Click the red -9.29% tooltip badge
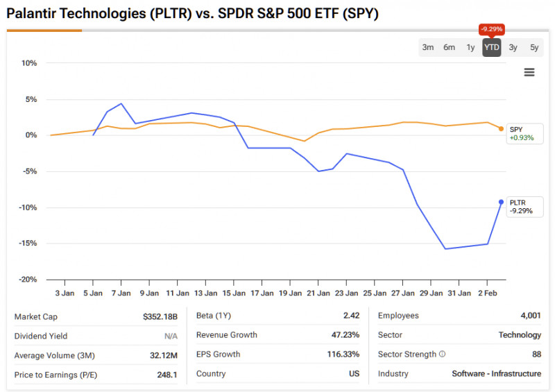 [x=491, y=29]
